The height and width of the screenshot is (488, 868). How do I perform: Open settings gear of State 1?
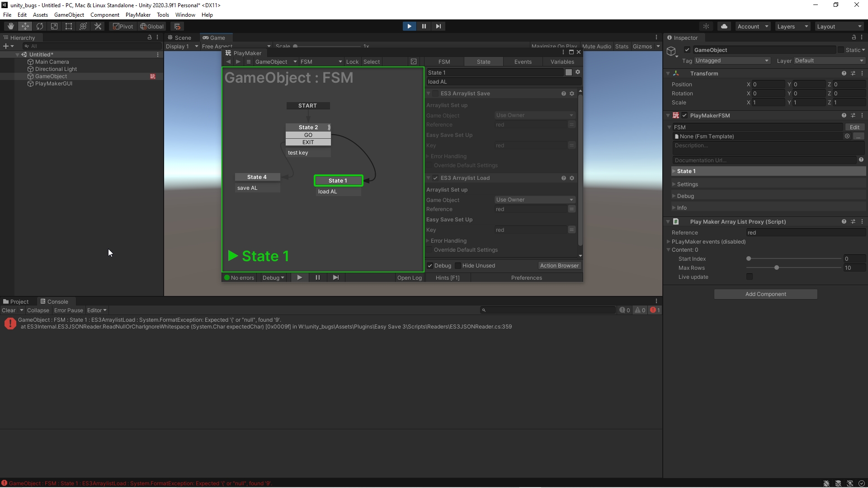click(x=578, y=72)
